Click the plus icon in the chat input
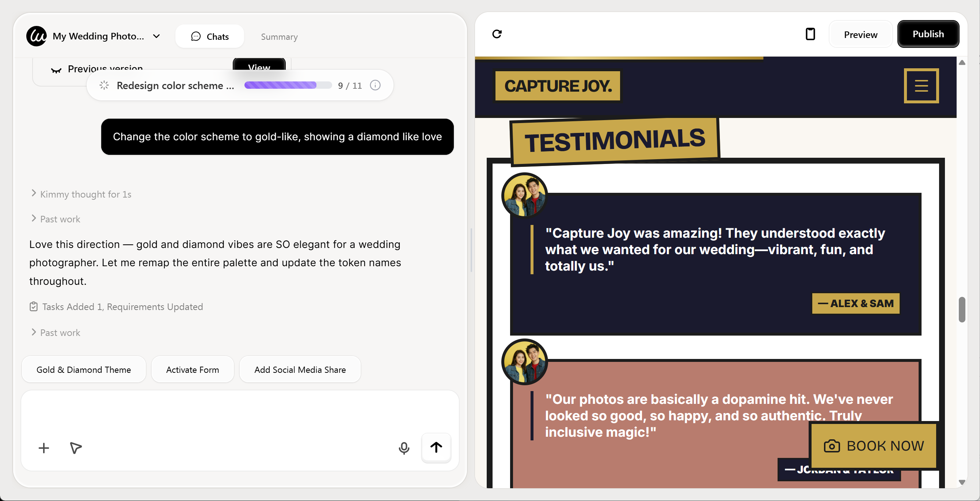 (x=43, y=448)
